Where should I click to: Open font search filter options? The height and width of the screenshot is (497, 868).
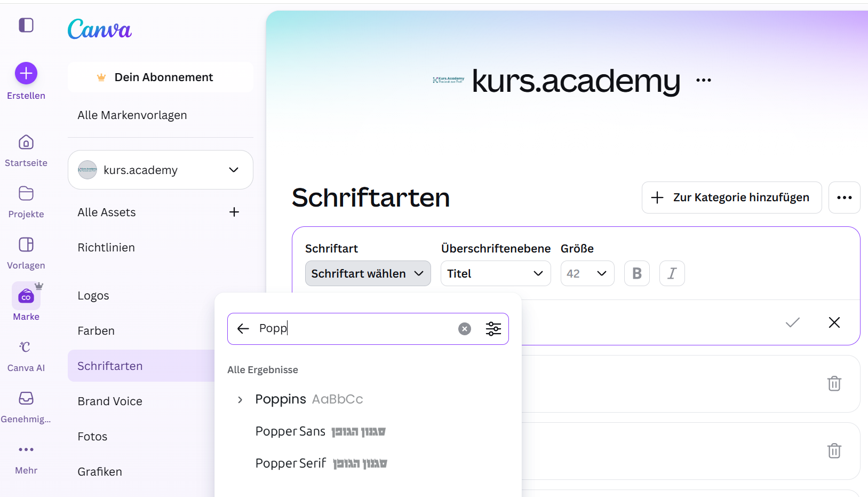click(493, 329)
